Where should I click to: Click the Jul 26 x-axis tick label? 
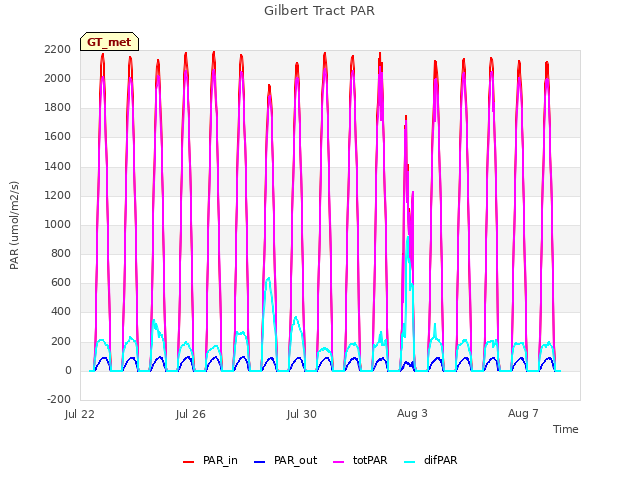coord(191,414)
